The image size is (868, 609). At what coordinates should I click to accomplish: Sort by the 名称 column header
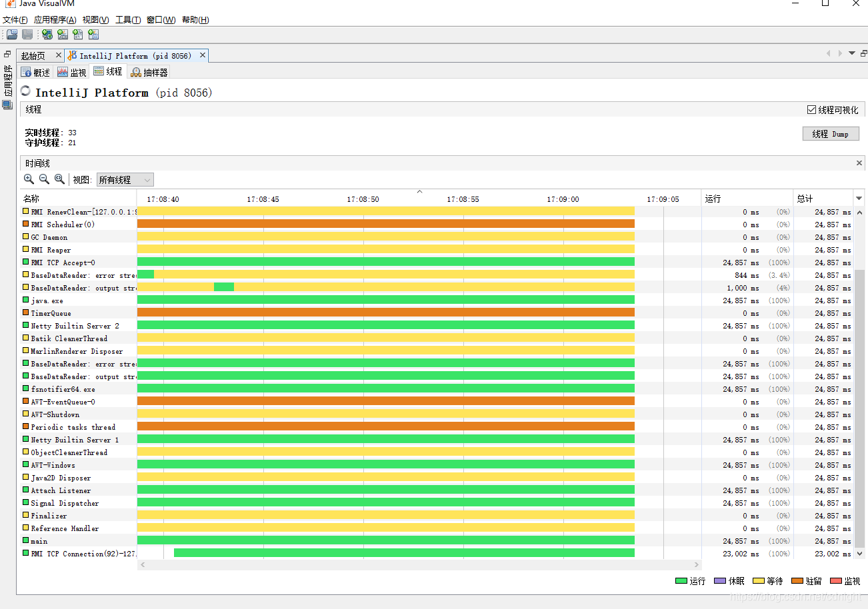click(x=79, y=199)
